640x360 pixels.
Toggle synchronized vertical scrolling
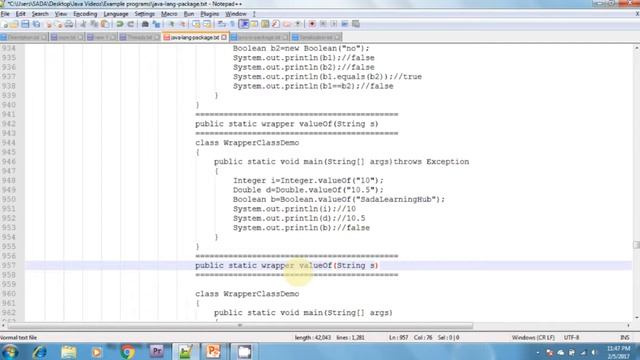pos(196,24)
